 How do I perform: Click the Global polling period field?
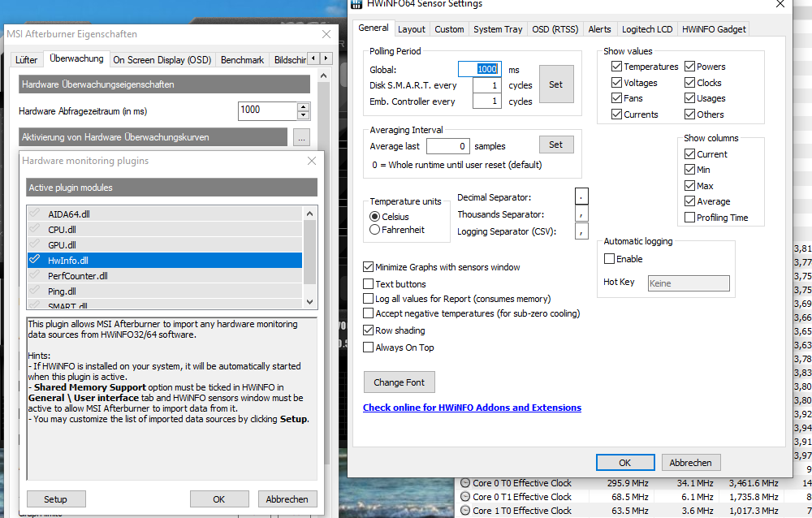point(480,69)
